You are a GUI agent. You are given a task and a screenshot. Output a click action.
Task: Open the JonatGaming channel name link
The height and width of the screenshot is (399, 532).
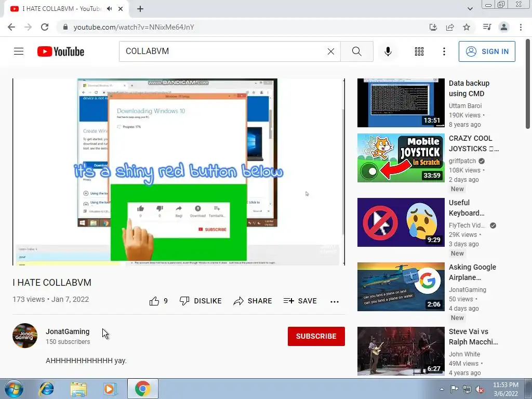click(x=68, y=331)
